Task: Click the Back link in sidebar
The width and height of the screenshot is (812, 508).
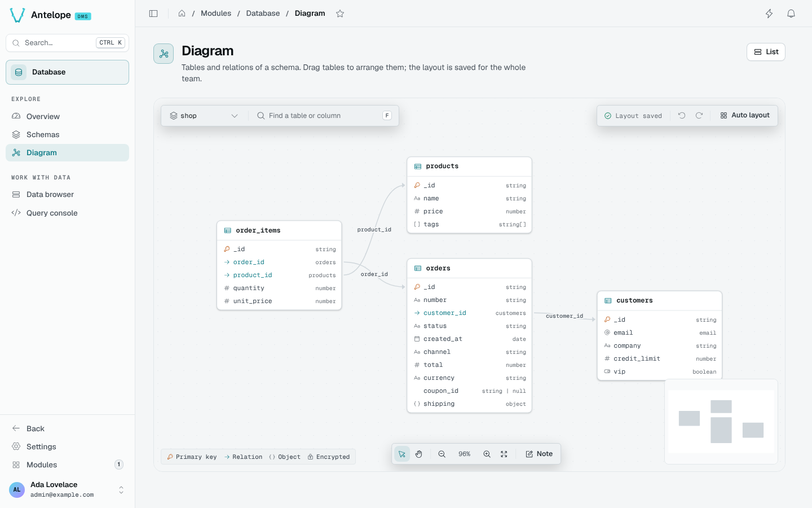Action: click(67, 428)
